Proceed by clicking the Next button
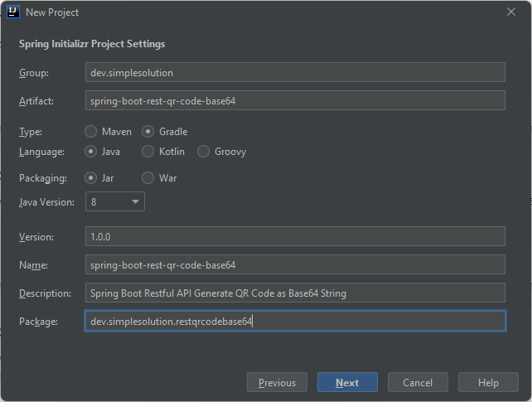Viewport: 532px width, 402px height. [347, 382]
